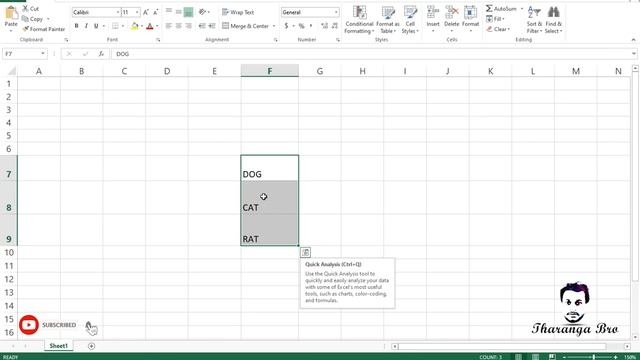Apply comma style format
This screenshot has height=360, width=640.
311,26
